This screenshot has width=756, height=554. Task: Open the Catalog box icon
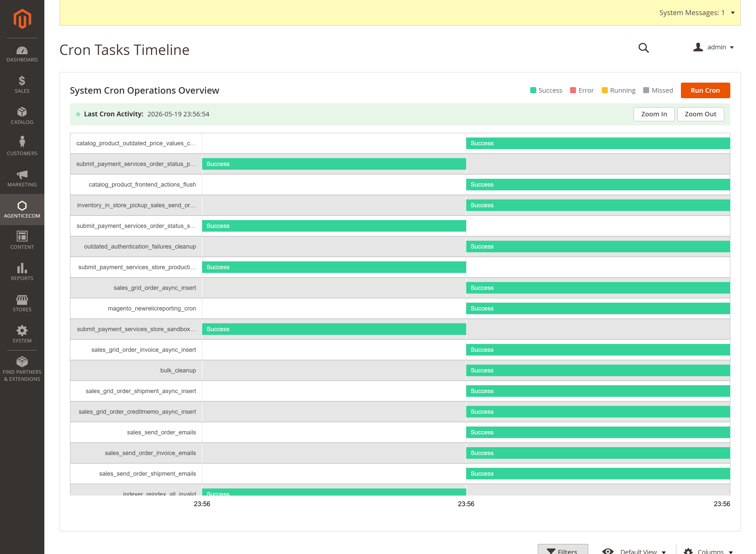(22, 112)
